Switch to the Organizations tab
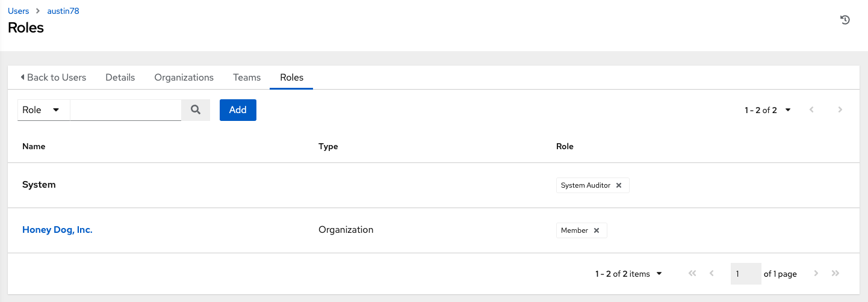The image size is (868, 302). coord(184,77)
